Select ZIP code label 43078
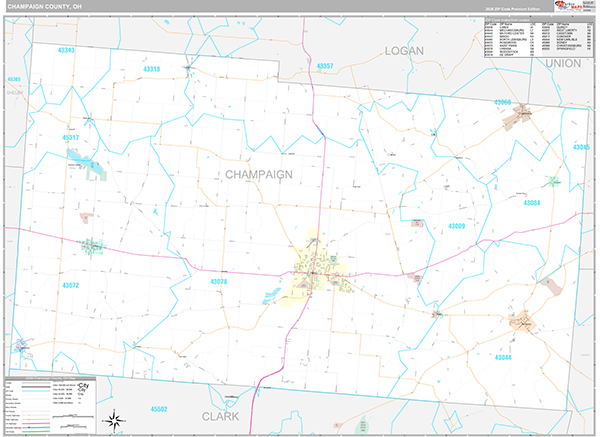Viewport: 600px width, 437px height. click(x=218, y=282)
